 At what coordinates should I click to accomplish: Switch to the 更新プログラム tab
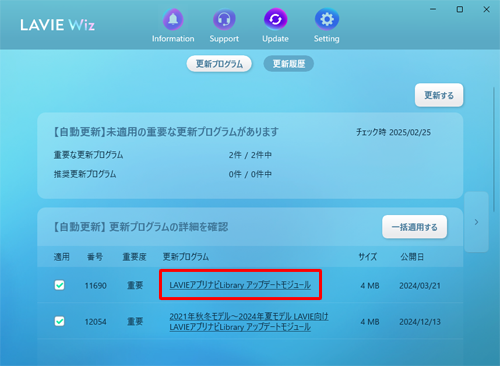click(219, 64)
